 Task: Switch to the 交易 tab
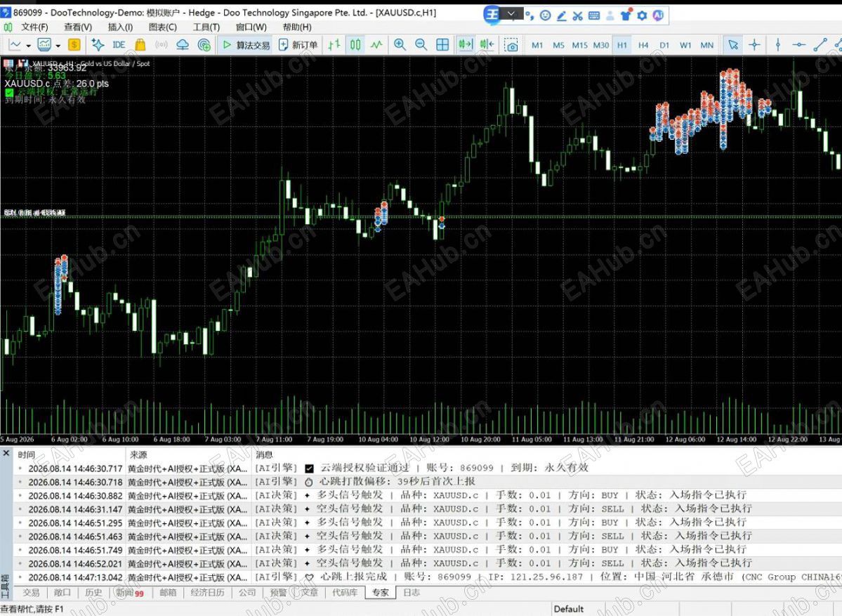click(x=31, y=592)
